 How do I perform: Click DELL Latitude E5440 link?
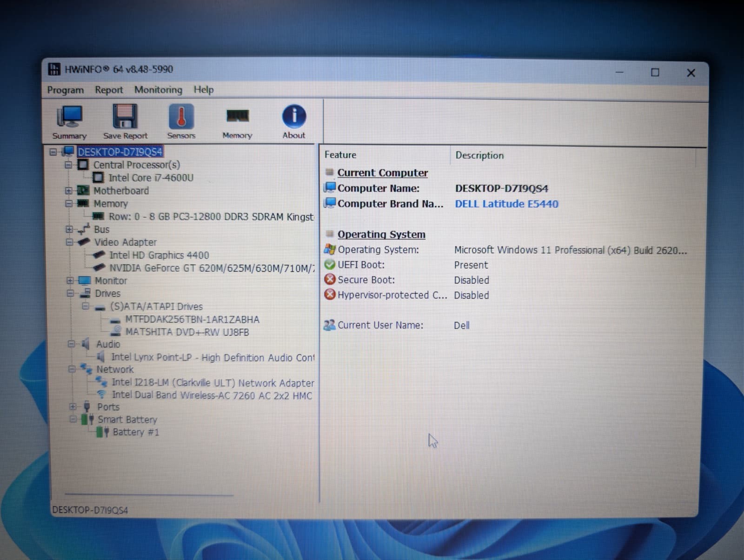[x=506, y=204]
